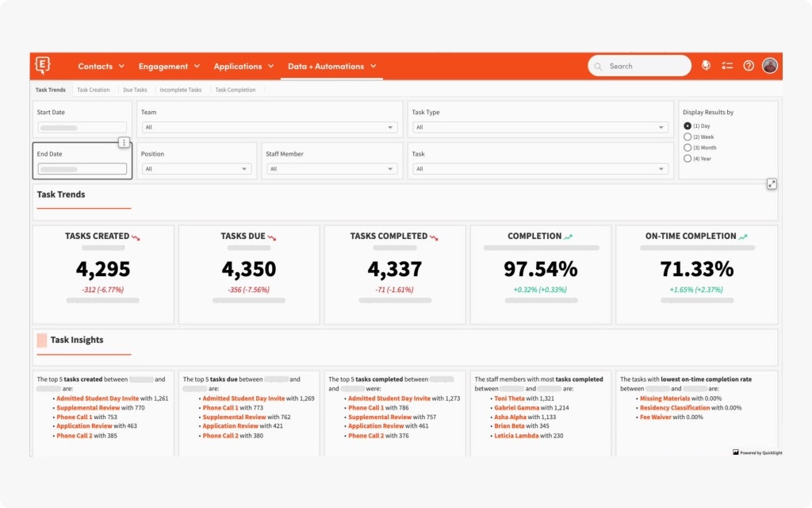
Task: Open Phone Call 1 link with 753
Action: click(75, 418)
